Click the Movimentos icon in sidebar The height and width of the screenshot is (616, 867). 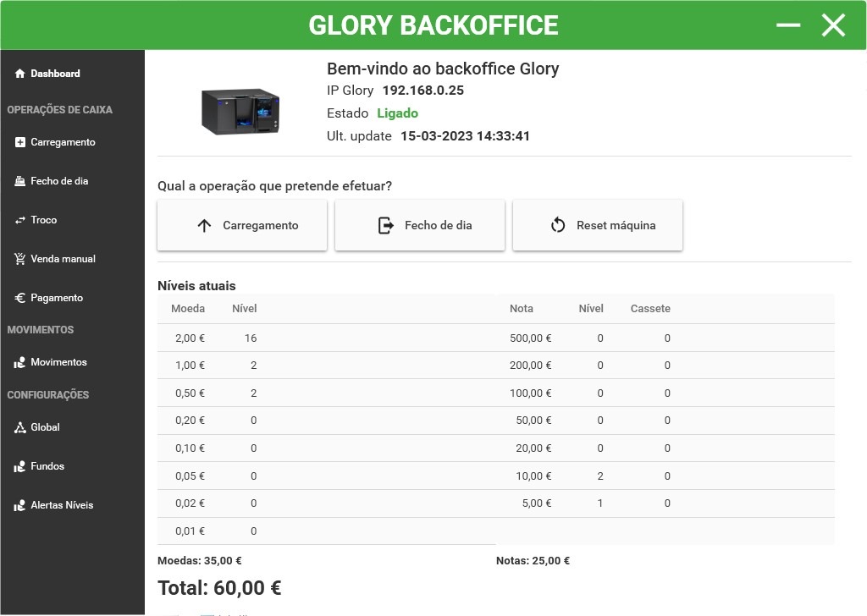[x=20, y=362]
